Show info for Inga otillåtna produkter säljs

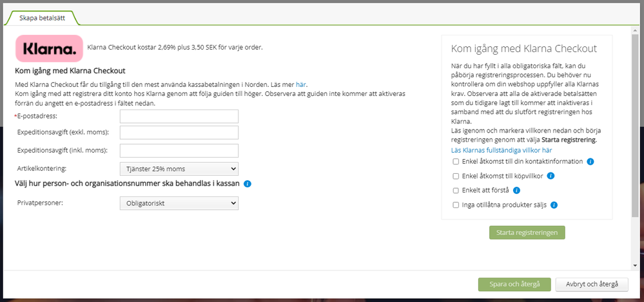(554, 205)
